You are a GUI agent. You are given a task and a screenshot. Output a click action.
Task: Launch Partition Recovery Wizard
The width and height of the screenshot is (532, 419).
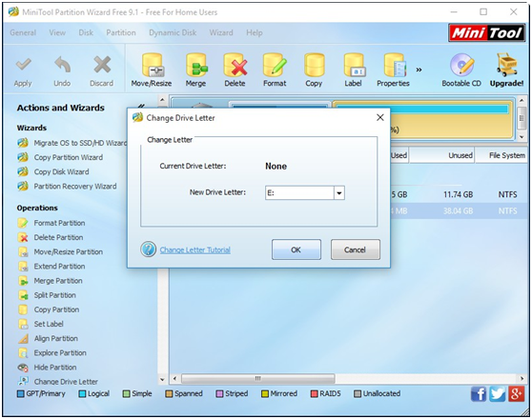pyautogui.click(x=67, y=186)
